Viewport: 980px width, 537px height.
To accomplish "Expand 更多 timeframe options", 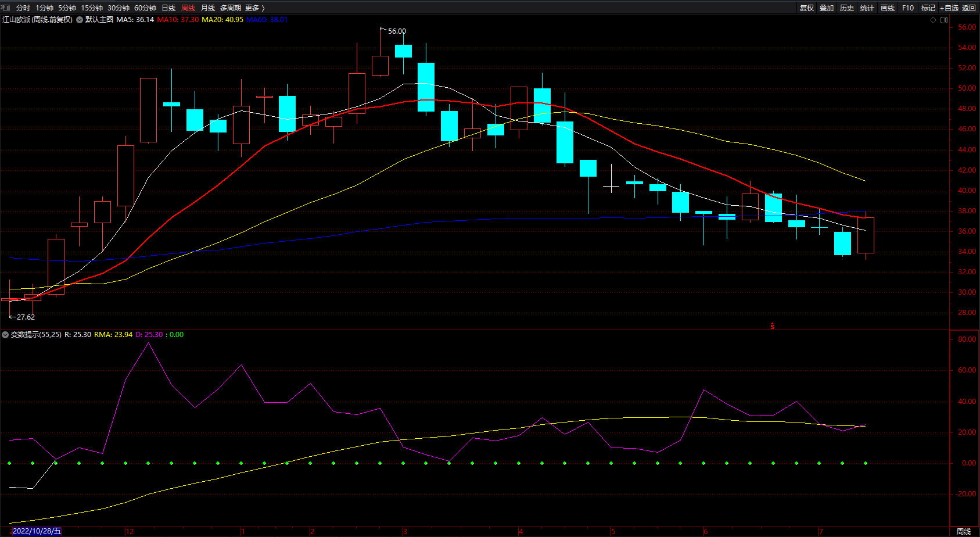I will 254,8.
